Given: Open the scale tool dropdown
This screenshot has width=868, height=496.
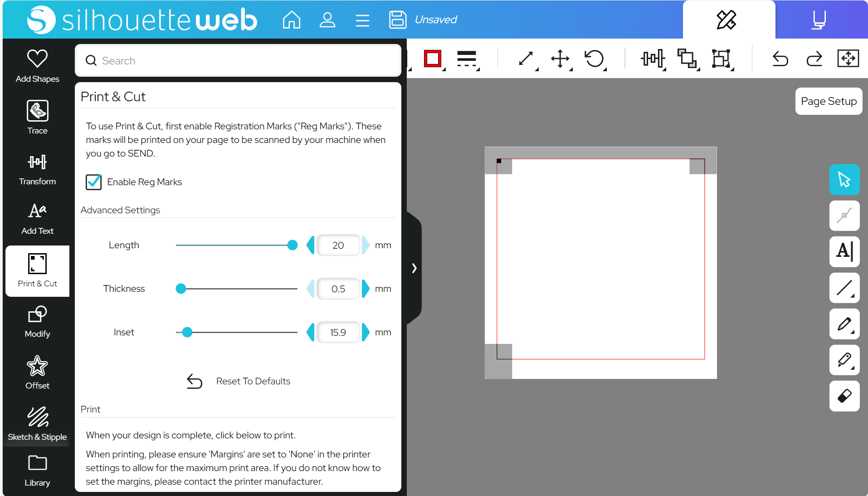Looking at the screenshot, I should (x=527, y=59).
